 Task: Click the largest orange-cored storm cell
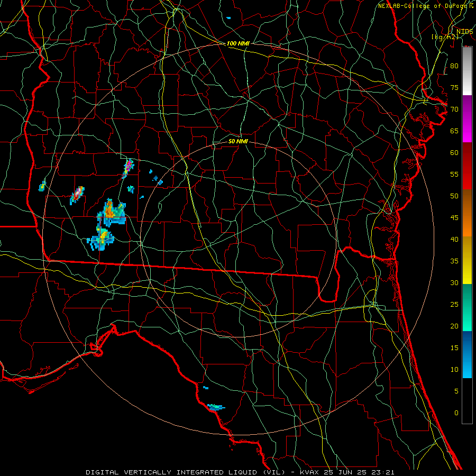(x=111, y=212)
